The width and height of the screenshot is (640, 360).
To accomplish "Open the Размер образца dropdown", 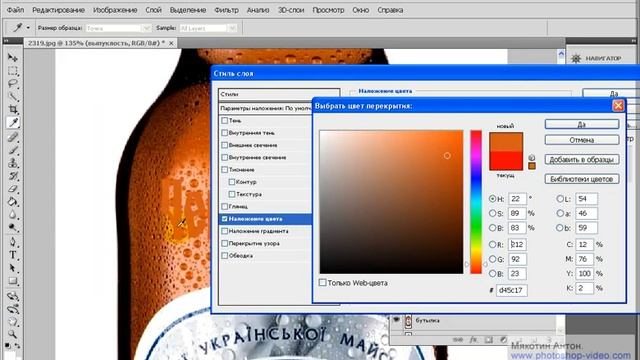I will 119,28.
